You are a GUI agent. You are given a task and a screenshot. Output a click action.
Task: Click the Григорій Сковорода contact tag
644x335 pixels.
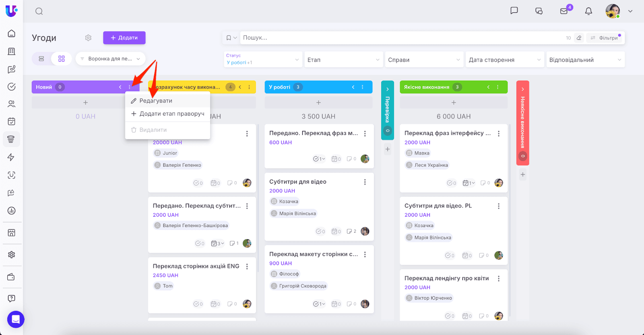(298, 286)
